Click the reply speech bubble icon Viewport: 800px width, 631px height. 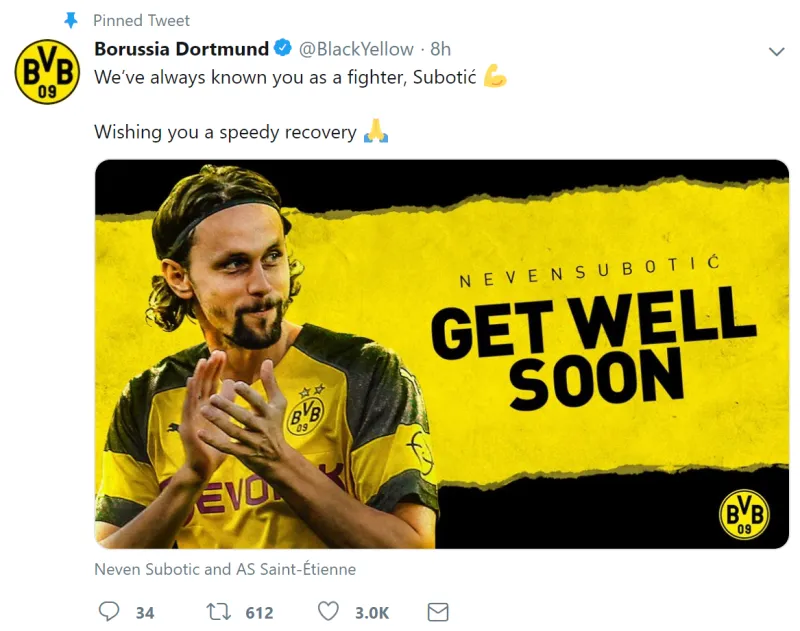tap(109, 611)
